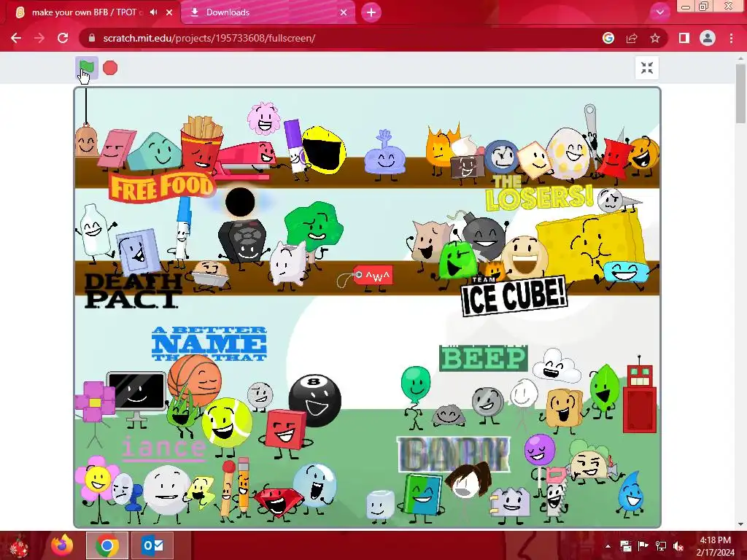747x560 pixels.
Task: Select the green Leafy character
Action: [x=605, y=388]
